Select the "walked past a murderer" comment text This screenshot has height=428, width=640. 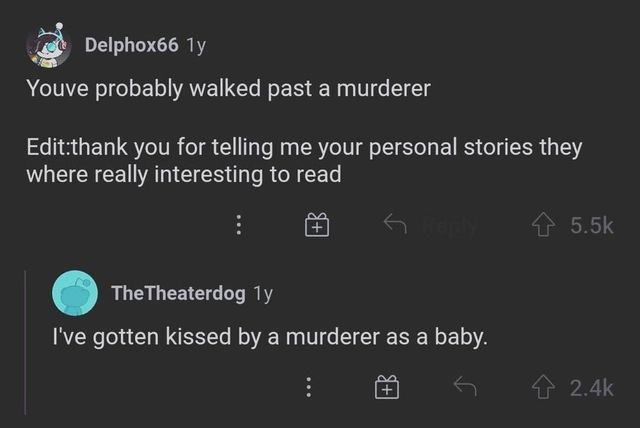228,88
